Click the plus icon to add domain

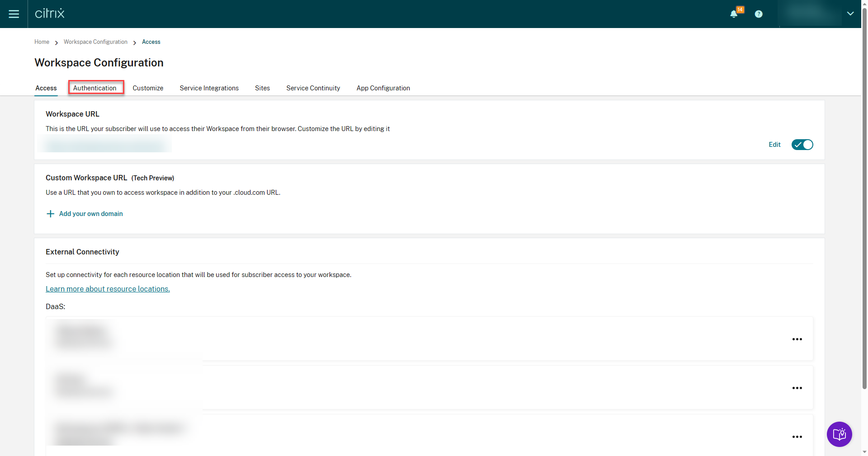click(51, 214)
